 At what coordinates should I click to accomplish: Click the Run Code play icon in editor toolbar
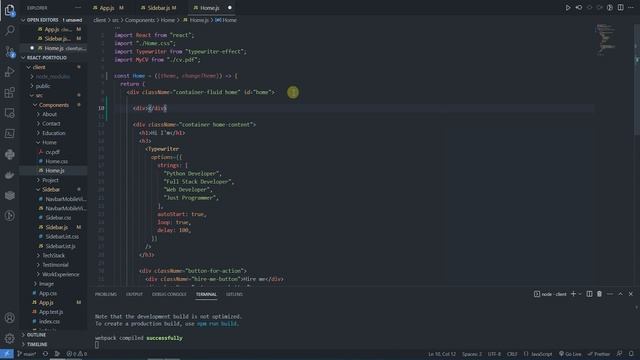(x=568, y=7)
